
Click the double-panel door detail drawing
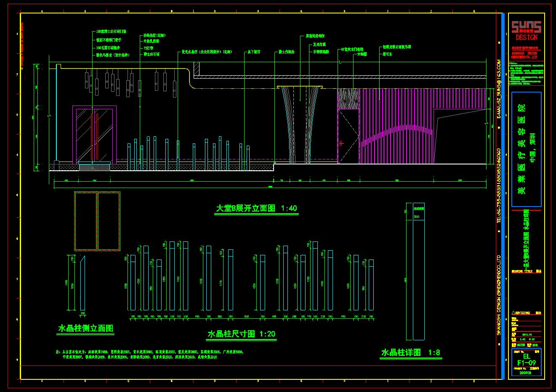[97, 221]
